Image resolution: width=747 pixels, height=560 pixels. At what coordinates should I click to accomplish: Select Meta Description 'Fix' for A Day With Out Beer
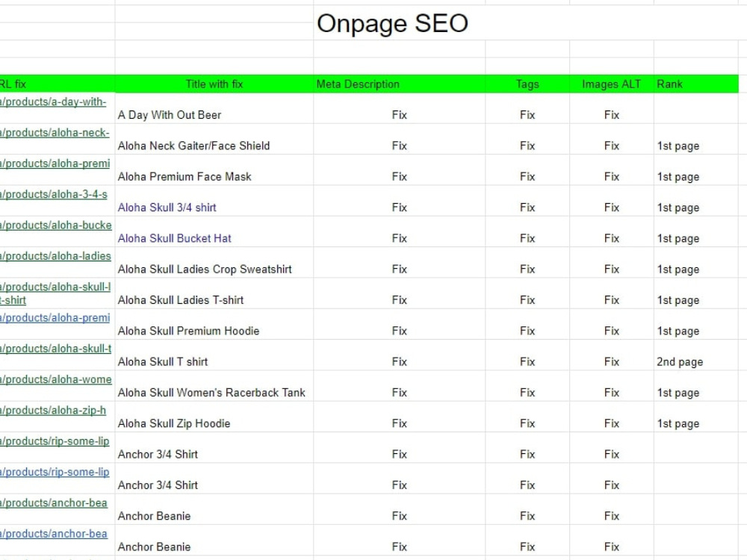click(x=399, y=108)
